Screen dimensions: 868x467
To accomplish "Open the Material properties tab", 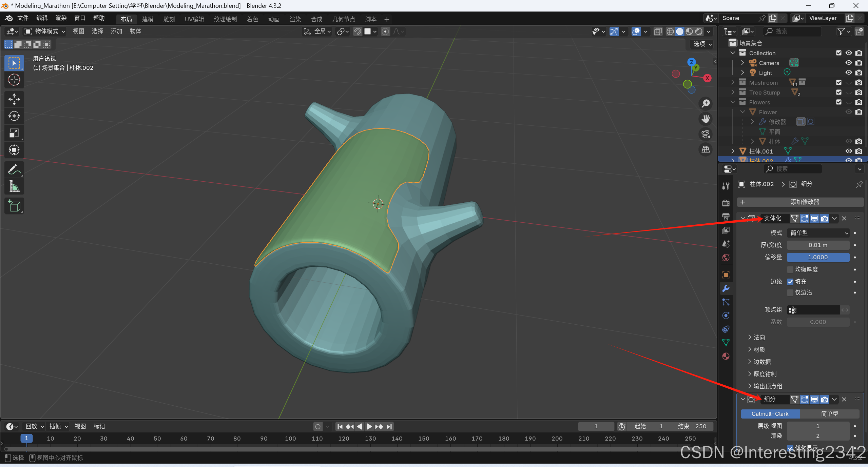I will point(726,356).
